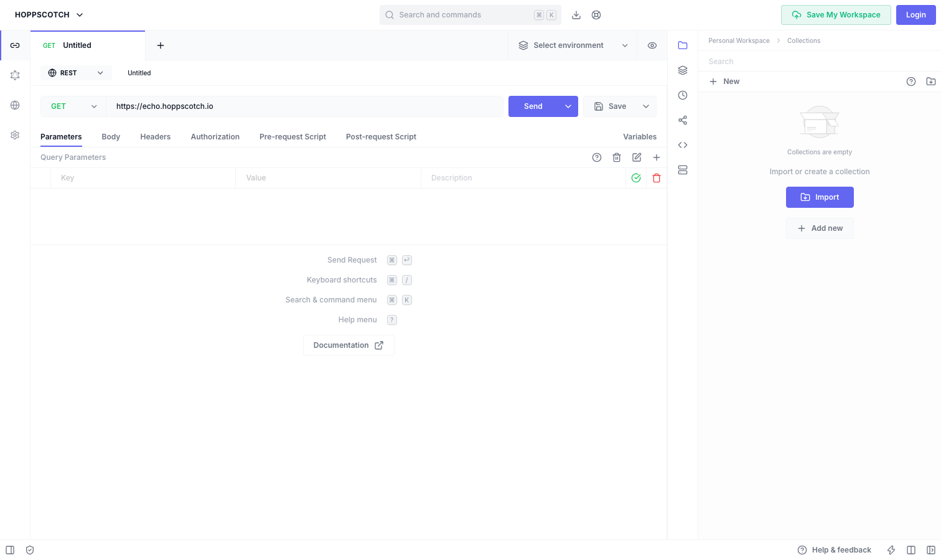Open the History clock panel icon

683,95
